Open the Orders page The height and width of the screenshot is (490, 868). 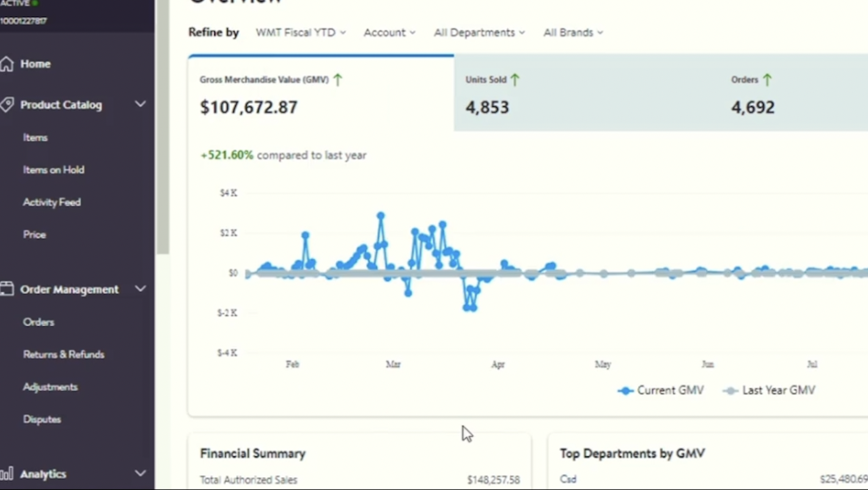pyautogui.click(x=39, y=322)
